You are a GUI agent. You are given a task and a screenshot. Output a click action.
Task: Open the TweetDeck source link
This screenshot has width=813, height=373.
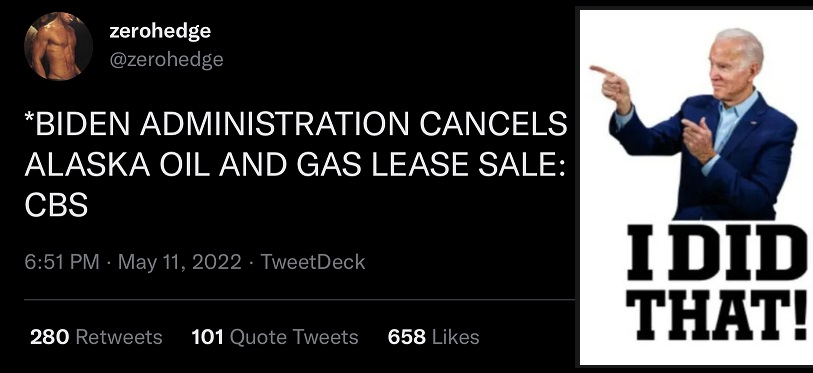point(313,262)
